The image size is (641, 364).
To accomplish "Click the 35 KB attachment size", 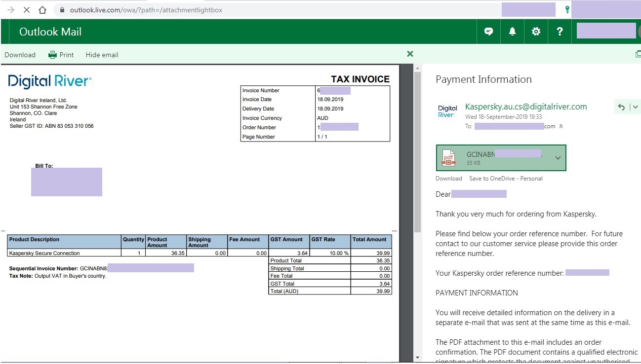I will point(474,163).
